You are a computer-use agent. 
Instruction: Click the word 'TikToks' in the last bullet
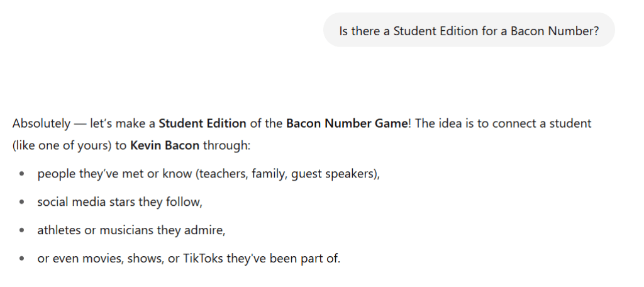point(203,259)
